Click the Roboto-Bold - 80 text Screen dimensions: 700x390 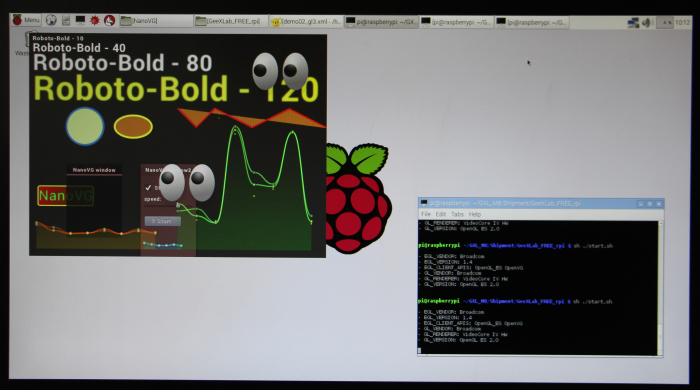[x=122, y=63]
